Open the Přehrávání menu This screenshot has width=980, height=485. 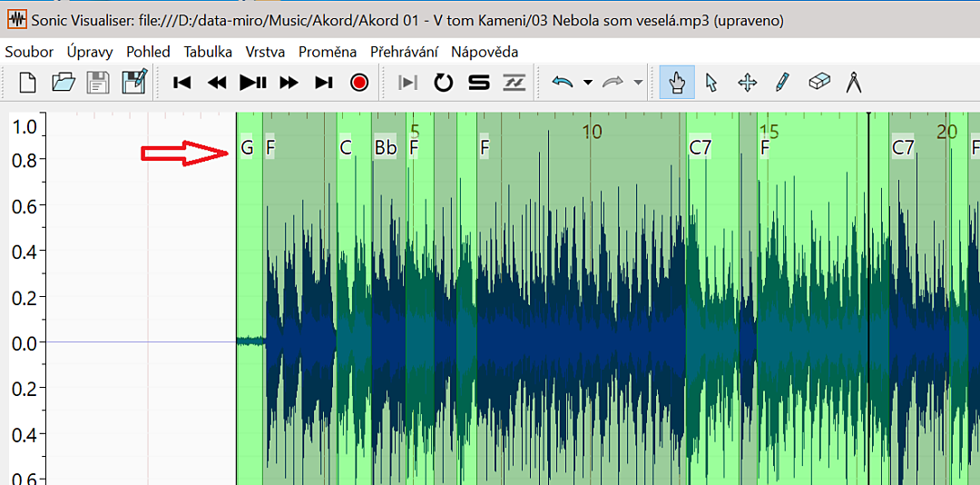pyautogui.click(x=404, y=52)
